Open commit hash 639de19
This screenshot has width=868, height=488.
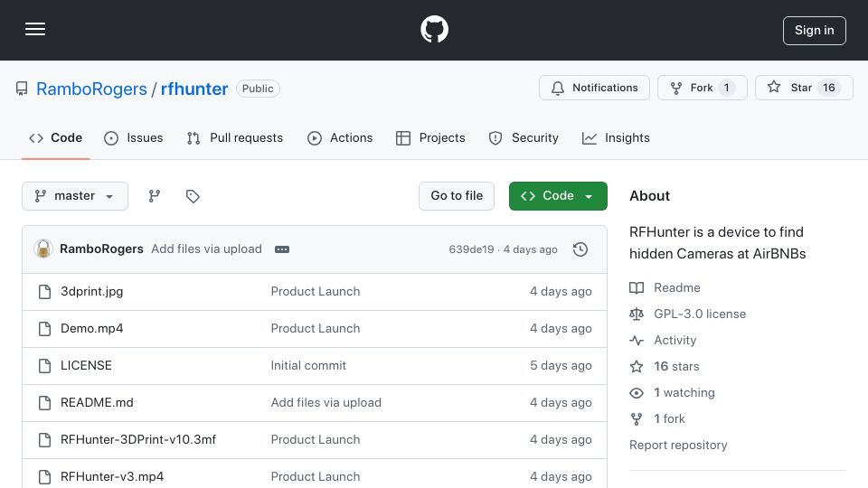pos(471,249)
